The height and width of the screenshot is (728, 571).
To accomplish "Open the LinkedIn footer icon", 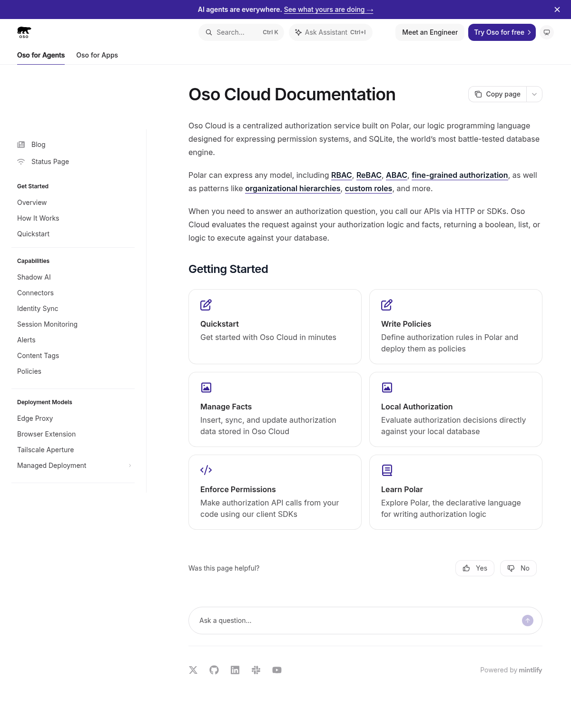I will click(235, 670).
